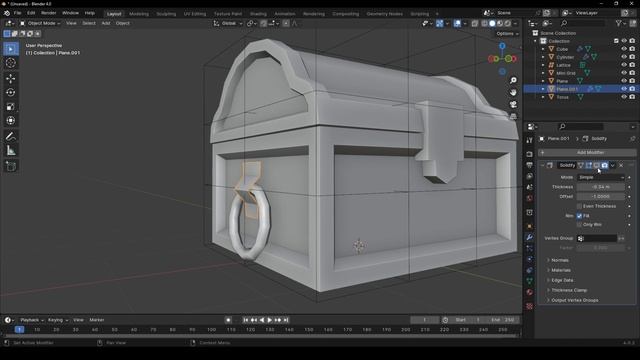Select the Annotate tool
This screenshot has width=640, height=360.
11,136
